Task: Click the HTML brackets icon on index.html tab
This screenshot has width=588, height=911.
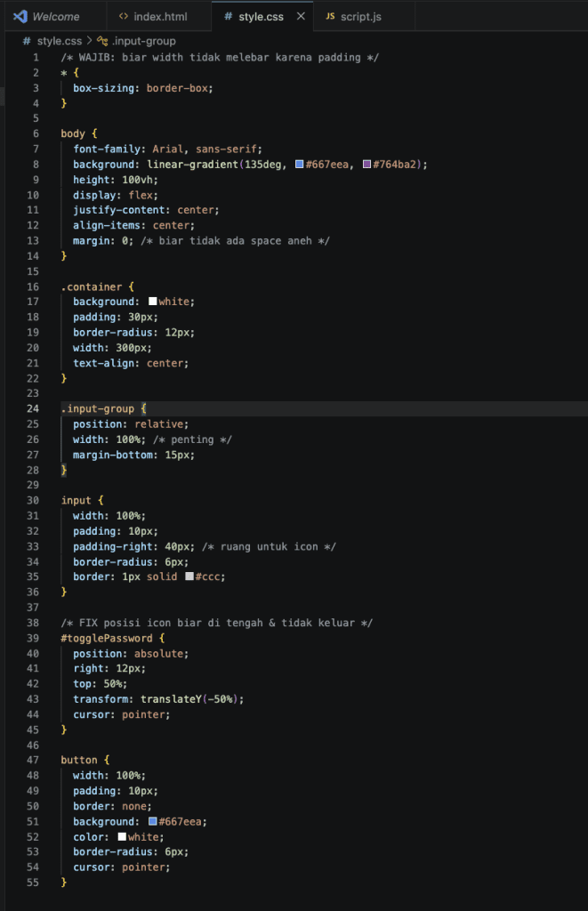Action: (x=123, y=17)
